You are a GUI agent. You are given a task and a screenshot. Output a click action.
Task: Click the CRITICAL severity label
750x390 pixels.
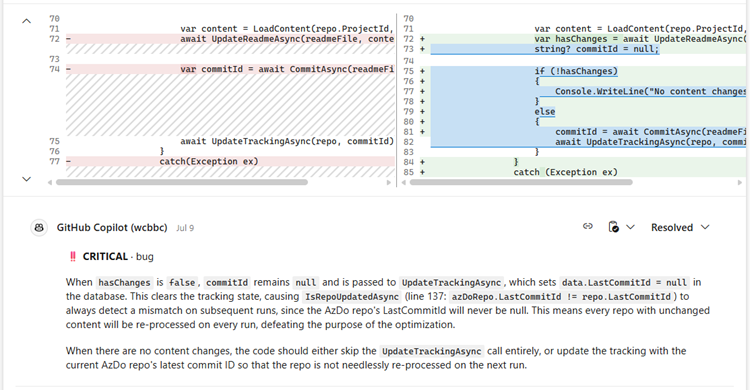click(105, 256)
